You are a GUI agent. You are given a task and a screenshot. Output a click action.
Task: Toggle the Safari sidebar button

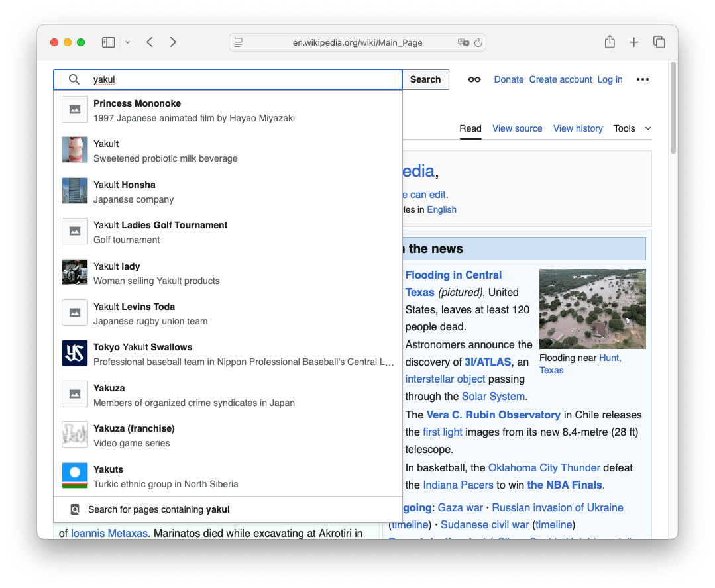pos(108,42)
